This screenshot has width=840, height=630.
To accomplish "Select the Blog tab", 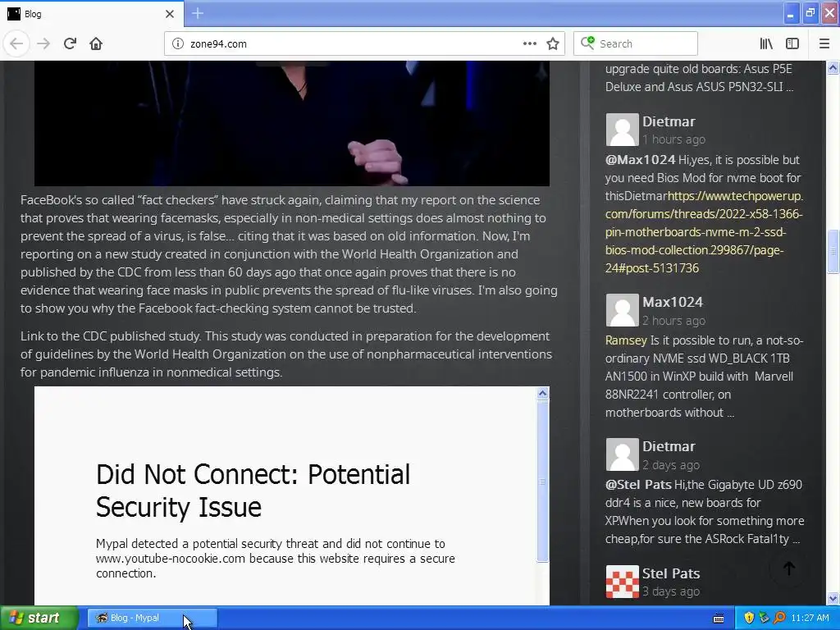I will 91,14.
